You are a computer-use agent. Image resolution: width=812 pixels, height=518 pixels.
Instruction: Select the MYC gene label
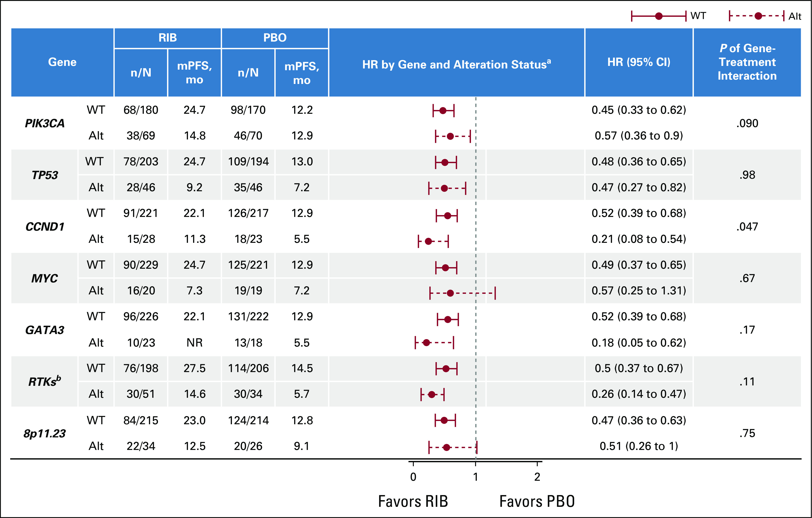click(45, 278)
